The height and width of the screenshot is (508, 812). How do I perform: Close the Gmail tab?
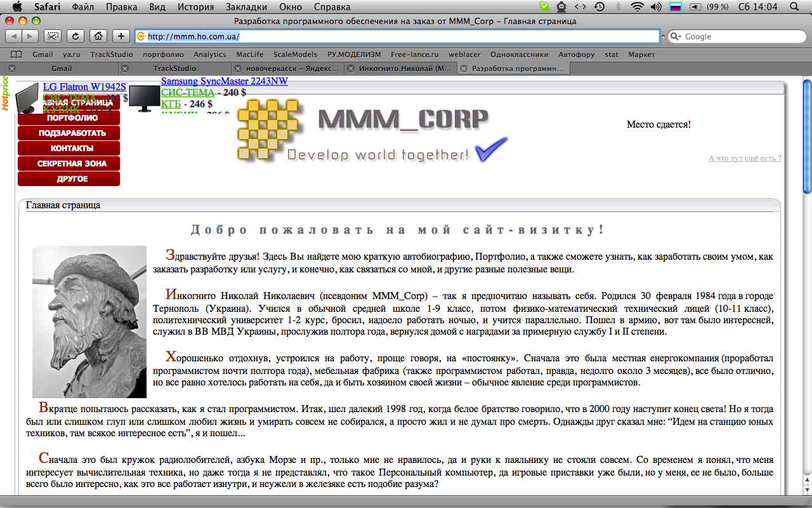click(x=12, y=69)
